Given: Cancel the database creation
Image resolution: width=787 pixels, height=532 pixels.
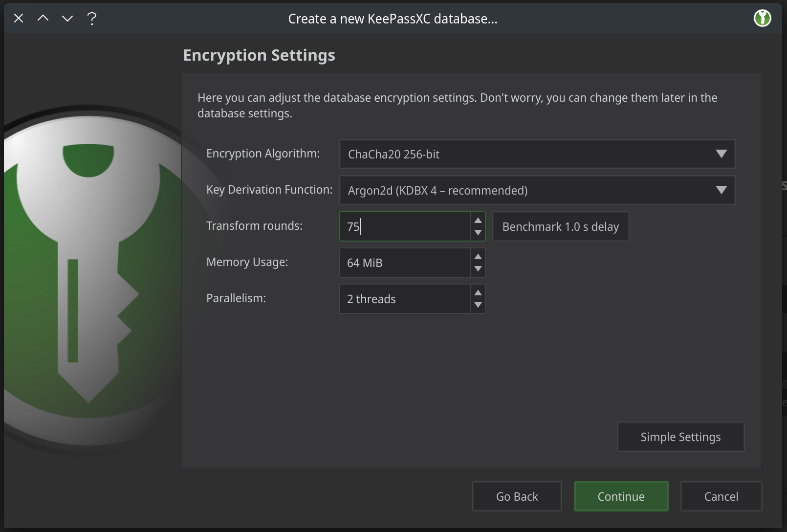Looking at the screenshot, I should click(721, 496).
